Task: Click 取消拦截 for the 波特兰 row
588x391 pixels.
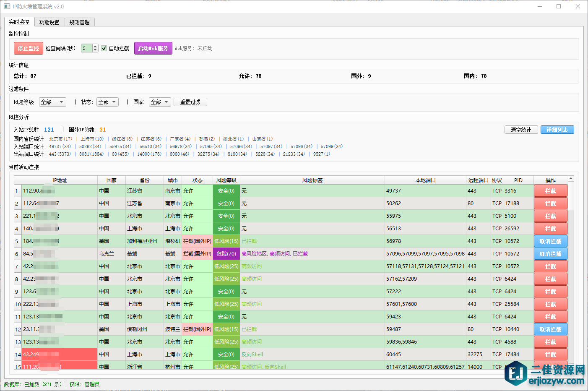Action: click(x=551, y=329)
